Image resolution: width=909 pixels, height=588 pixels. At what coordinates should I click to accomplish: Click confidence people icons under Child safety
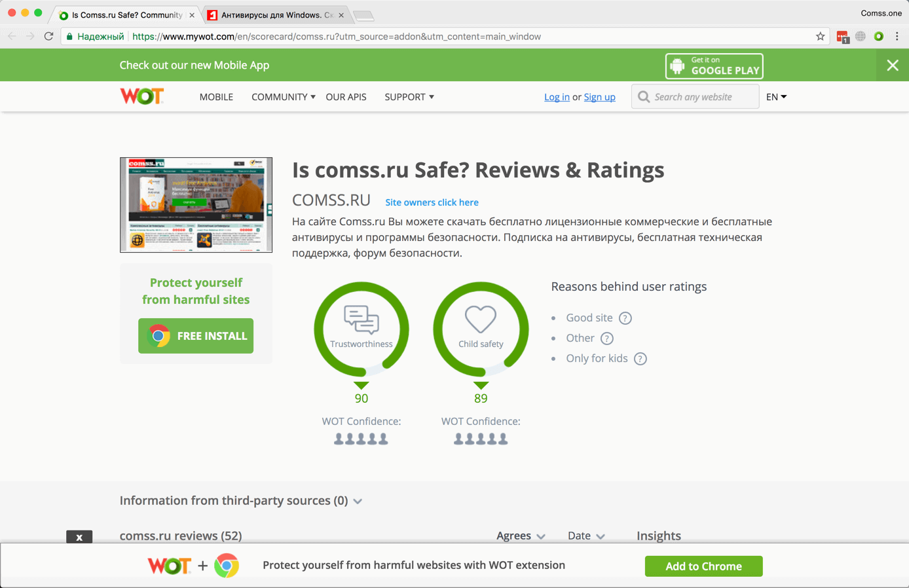click(x=481, y=439)
